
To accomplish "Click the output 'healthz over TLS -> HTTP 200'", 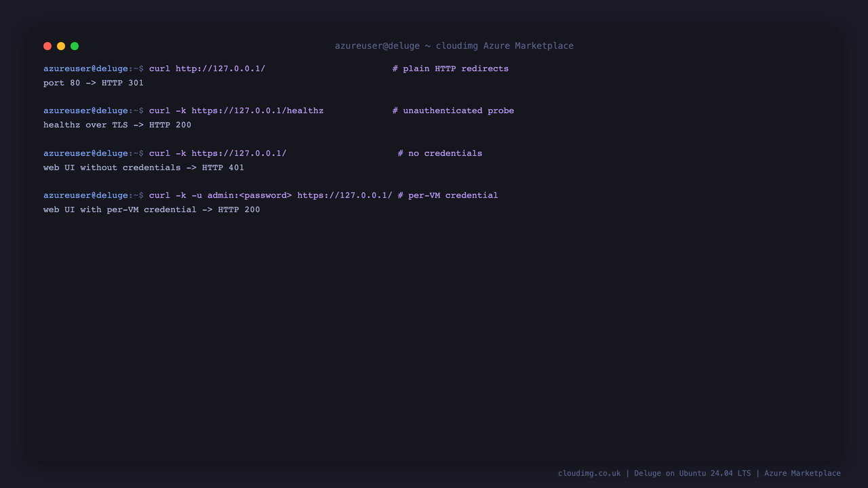I will click(117, 125).
